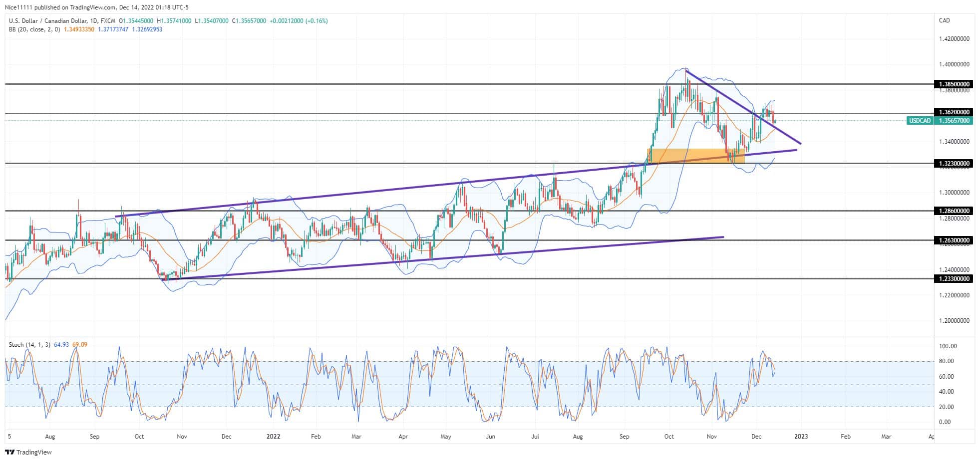Click the low price L1.35407000
The image size is (980, 461).
pyautogui.click(x=212, y=21)
